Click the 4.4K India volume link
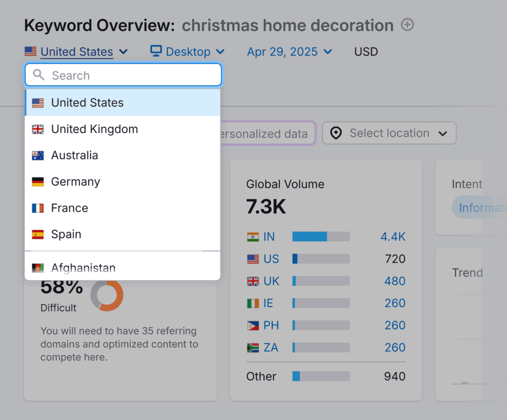 (393, 237)
